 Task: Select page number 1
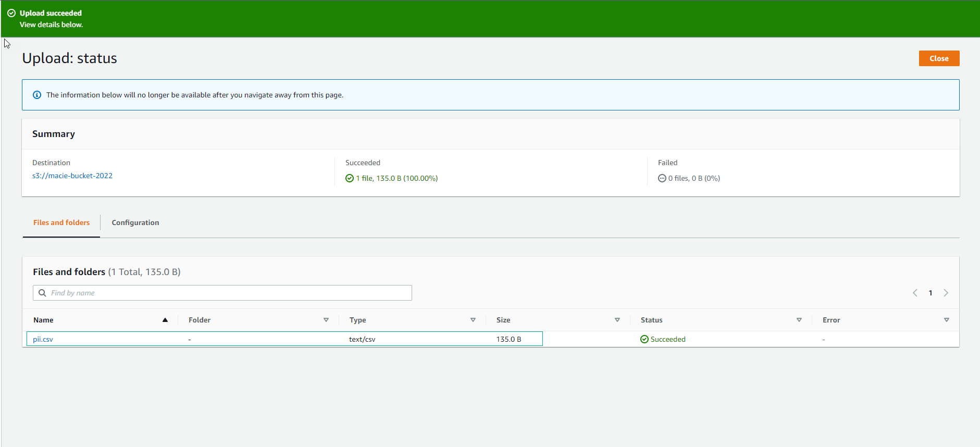coord(931,293)
